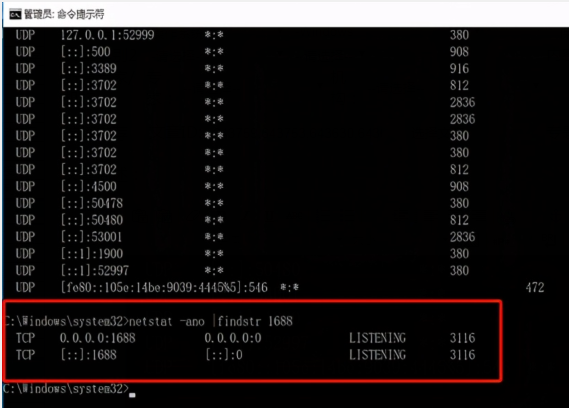Click the [::]:53001 UDP entry

point(91,237)
